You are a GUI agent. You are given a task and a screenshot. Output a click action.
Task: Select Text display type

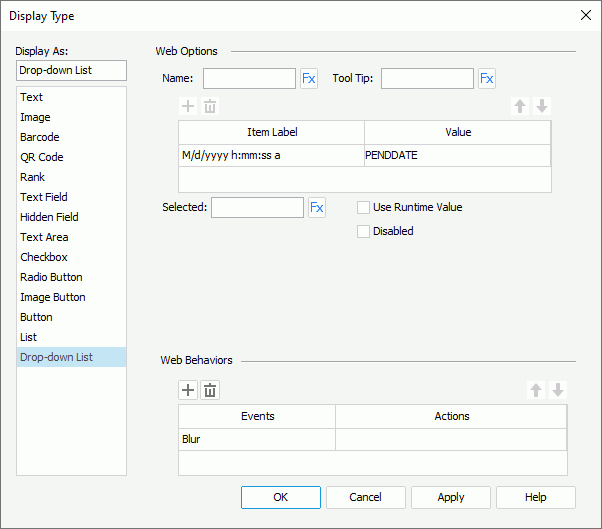(x=71, y=97)
